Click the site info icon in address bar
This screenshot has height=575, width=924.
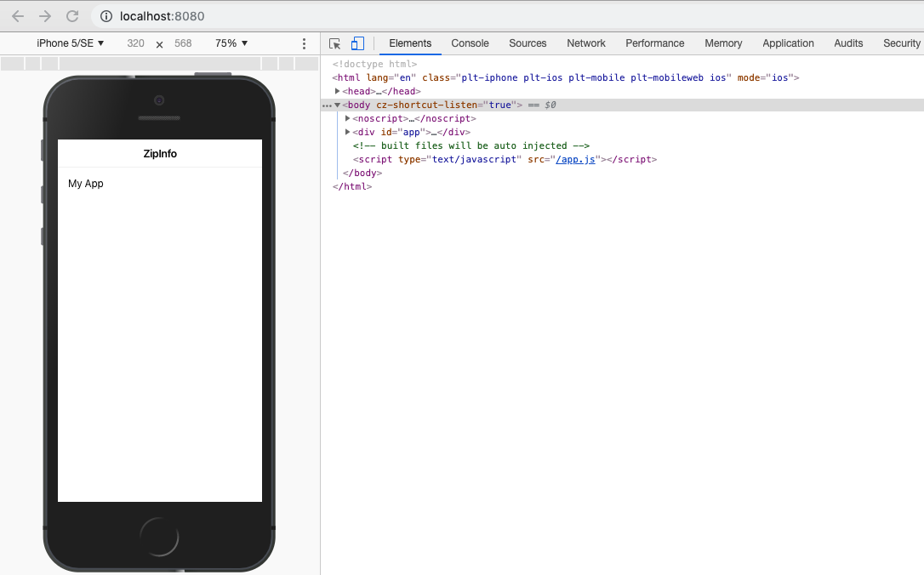click(106, 16)
